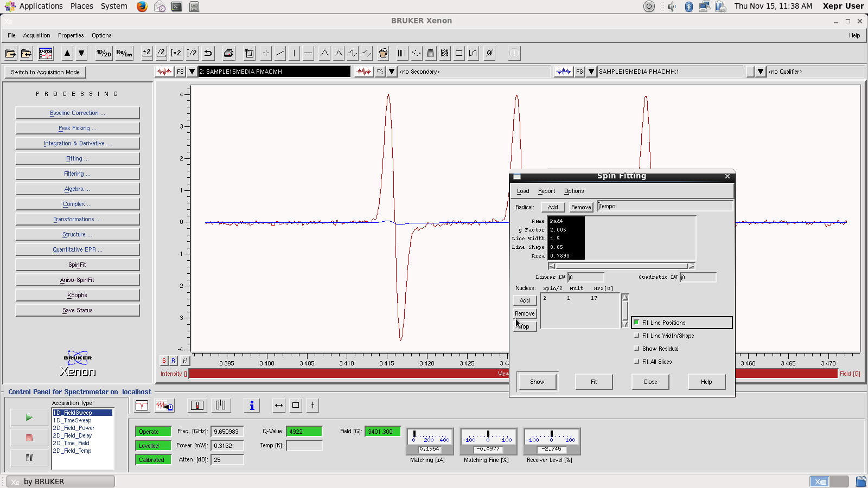Image resolution: width=868 pixels, height=488 pixels.
Task: Open the qualifier dropdown arrow
Action: (x=761, y=72)
